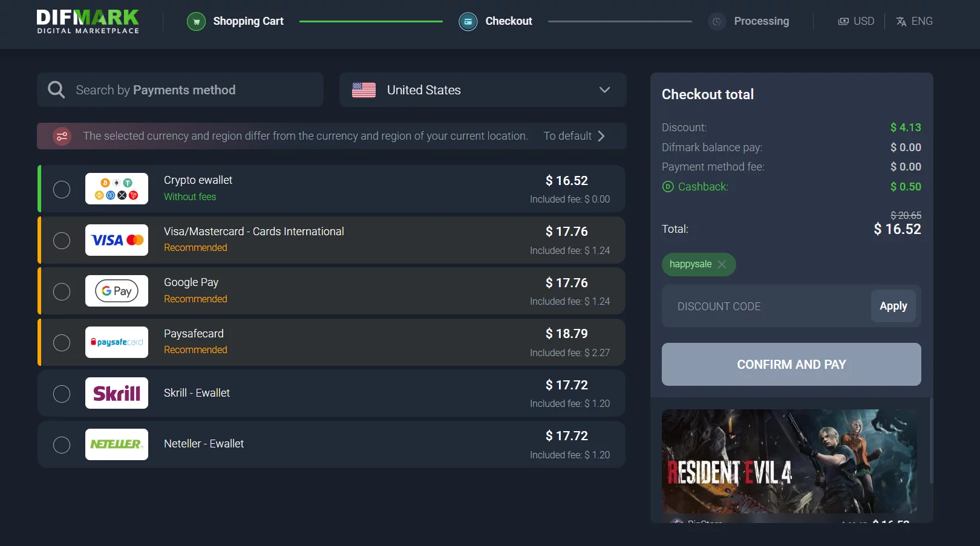Click the Skrill logo
Screen dimensions: 980x546
tap(117, 394)
